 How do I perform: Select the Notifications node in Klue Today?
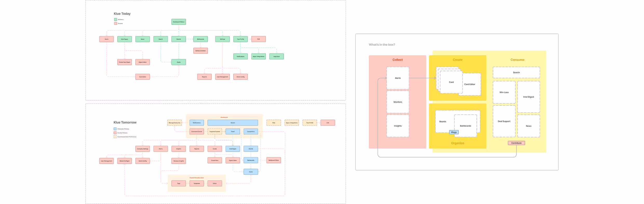[240, 56]
